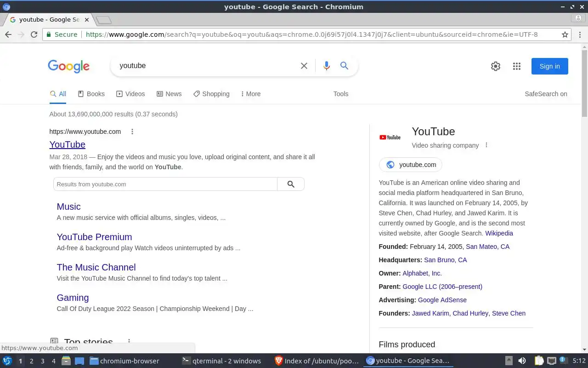This screenshot has height=368, width=588.
Task: Click the network monitor tray icon
Action: coord(552,361)
